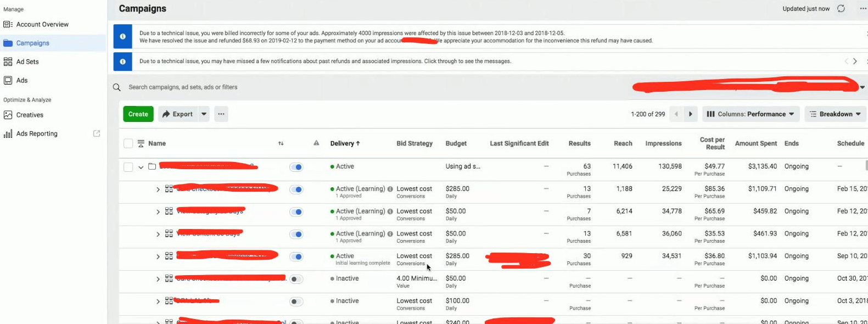Open the Columns: Performance dropdown
The image size is (868, 324).
click(x=751, y=114)
